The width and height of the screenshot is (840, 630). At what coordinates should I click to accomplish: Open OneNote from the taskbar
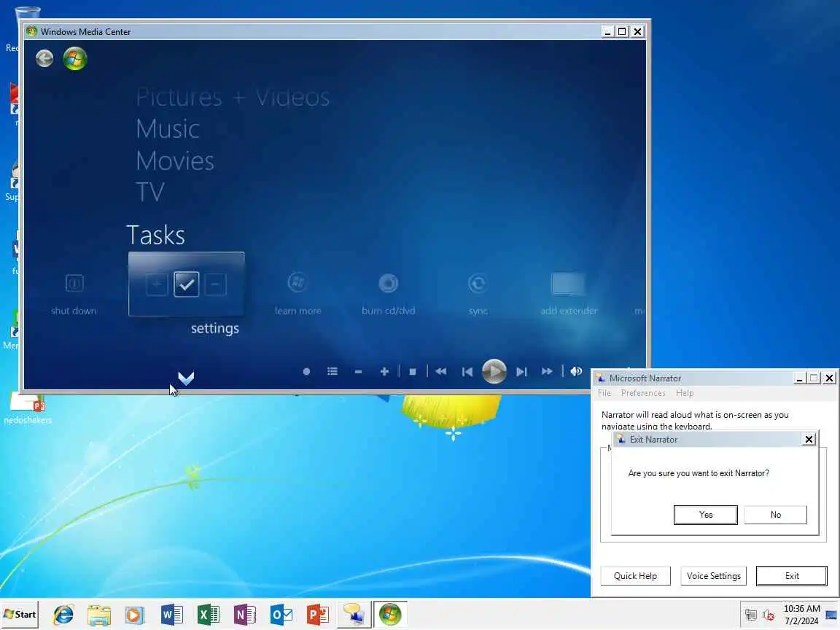point(244,615)
